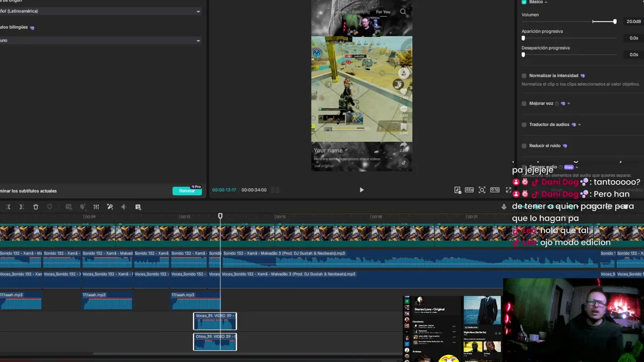Select the Otros_39. VIDEO 39 audio clip
Screen dimensions: 644x362
click(215, 342)
